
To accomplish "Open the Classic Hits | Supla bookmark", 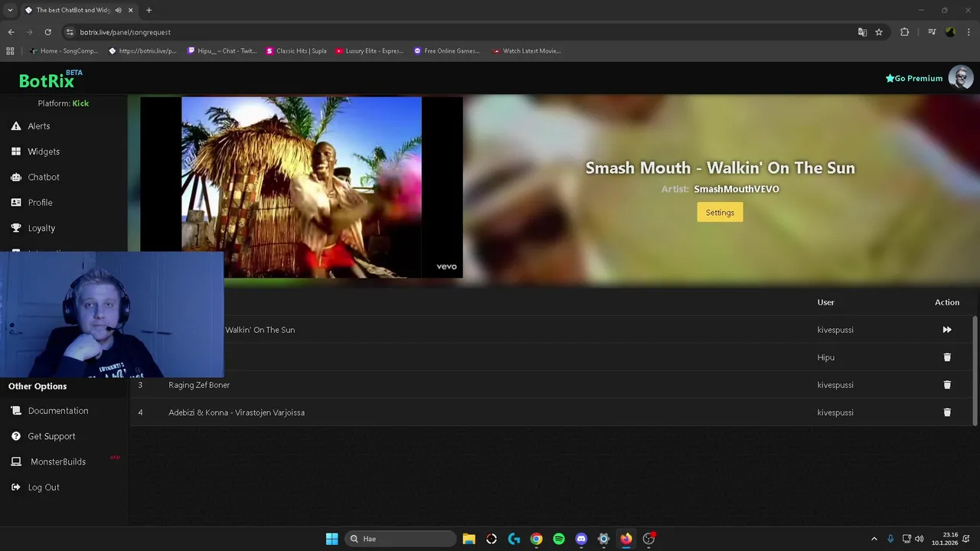I will (296, 51).
